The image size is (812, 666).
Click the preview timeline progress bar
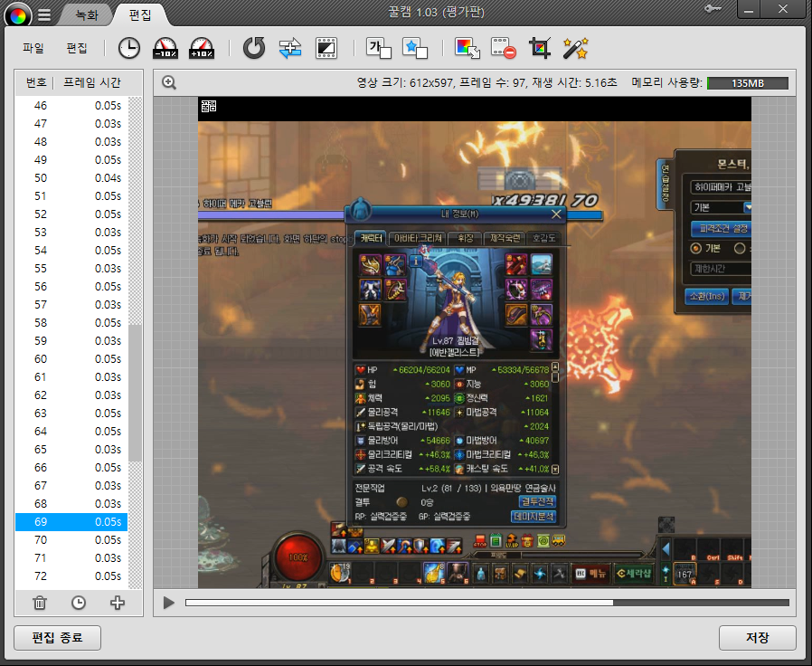tap(486, 603)
